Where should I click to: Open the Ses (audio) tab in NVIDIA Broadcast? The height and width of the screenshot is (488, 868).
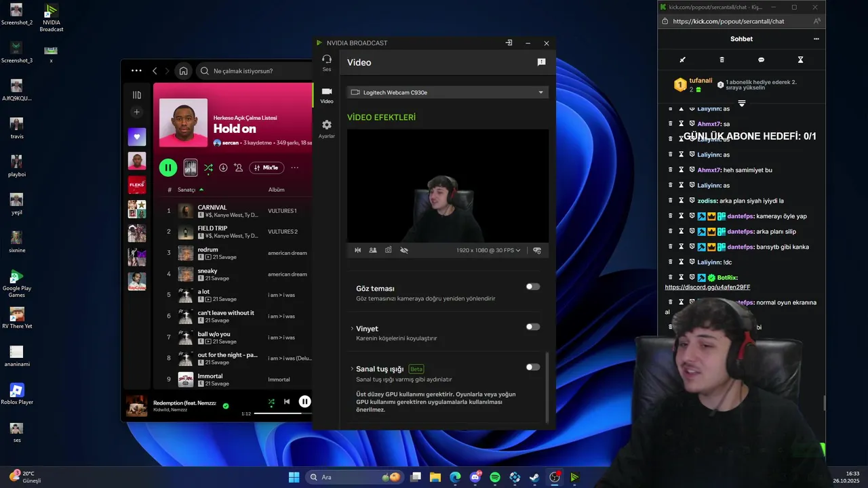[x=327, y=63]
